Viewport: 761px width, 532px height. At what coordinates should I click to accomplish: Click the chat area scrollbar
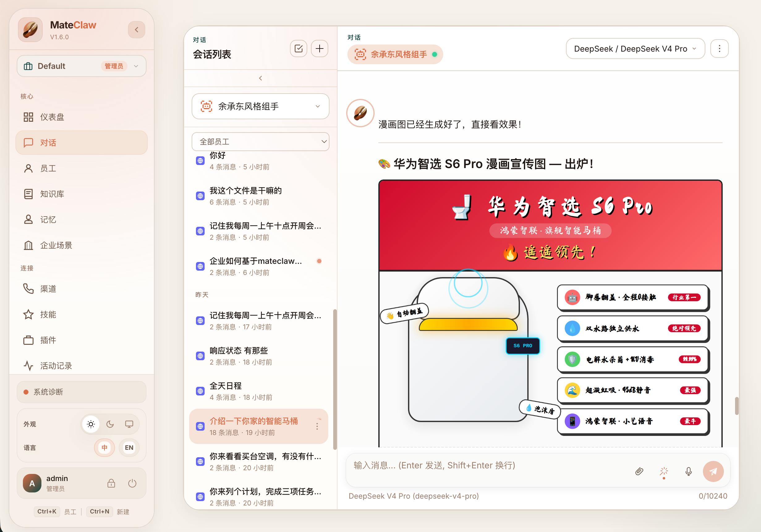pyautogui.click(x=737, y=406)
